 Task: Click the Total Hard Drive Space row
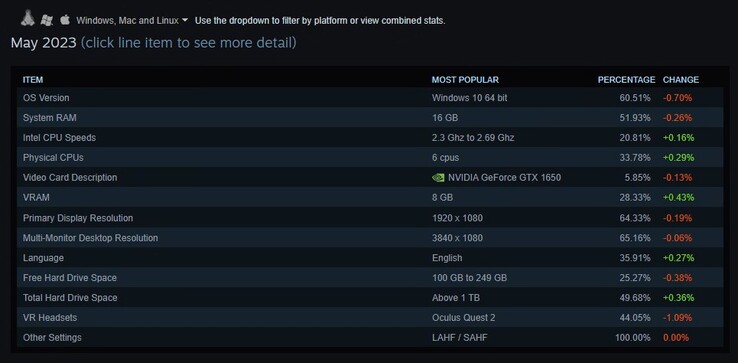click(x=370, y=298)
